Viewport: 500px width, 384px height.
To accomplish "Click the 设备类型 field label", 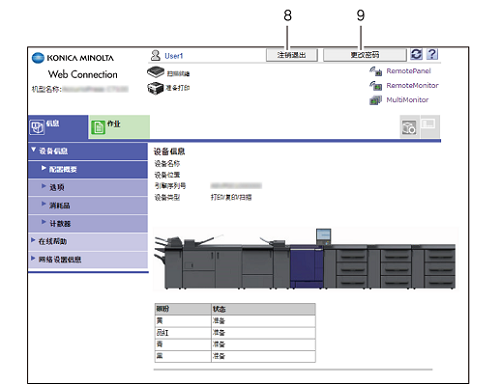I will (167, 198).
